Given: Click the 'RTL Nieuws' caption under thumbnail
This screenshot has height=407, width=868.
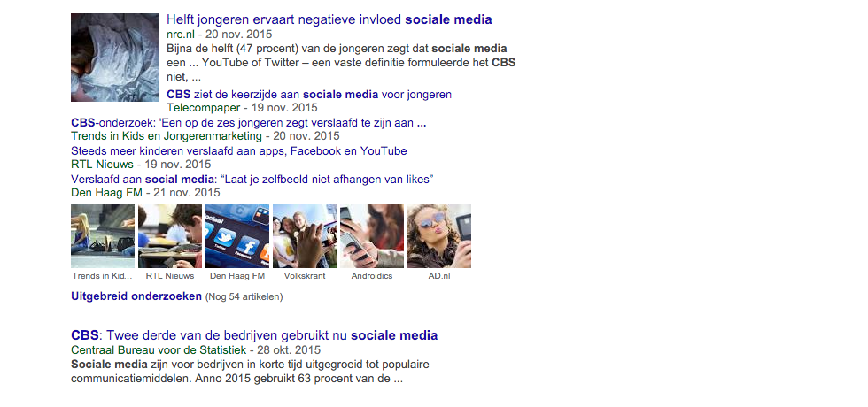Looking at the screenshot, I should pos(170,276).
